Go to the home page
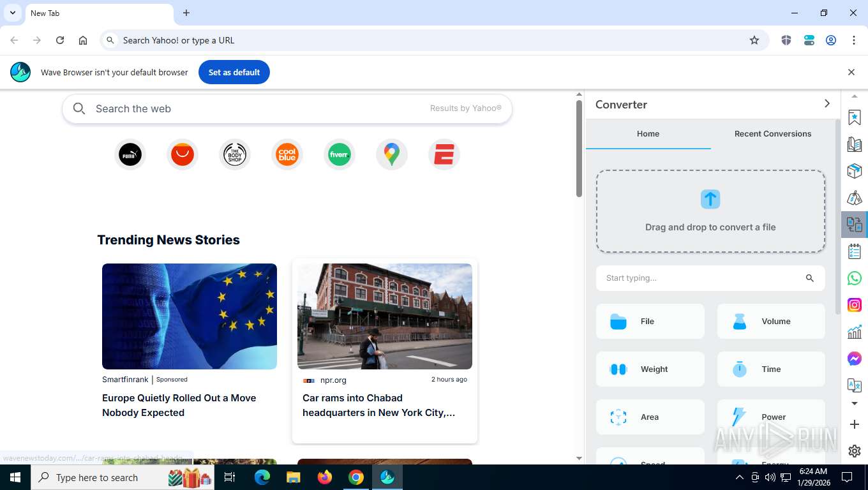This screenshot has width=868, height=490. pos(83,40)
